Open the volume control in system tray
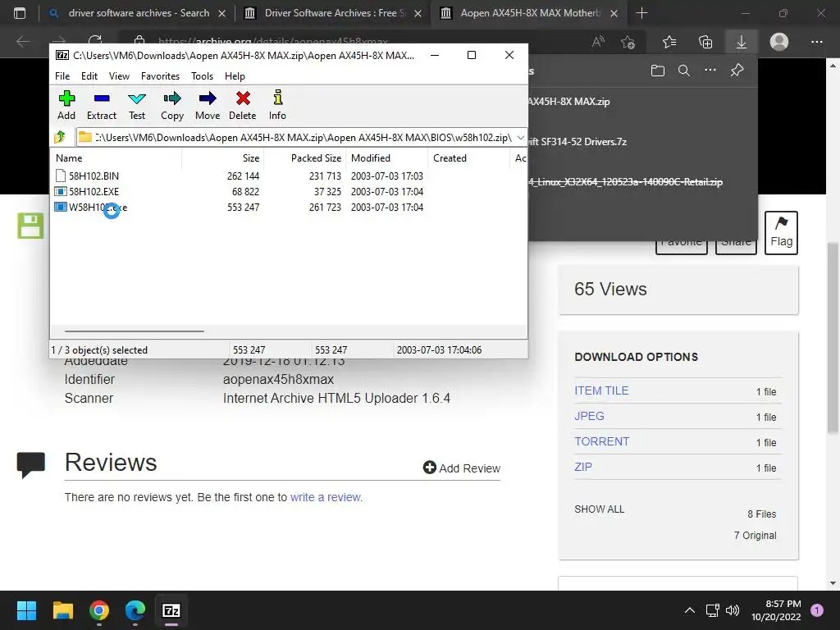The image size is (840, 630). tap(733, 610)
